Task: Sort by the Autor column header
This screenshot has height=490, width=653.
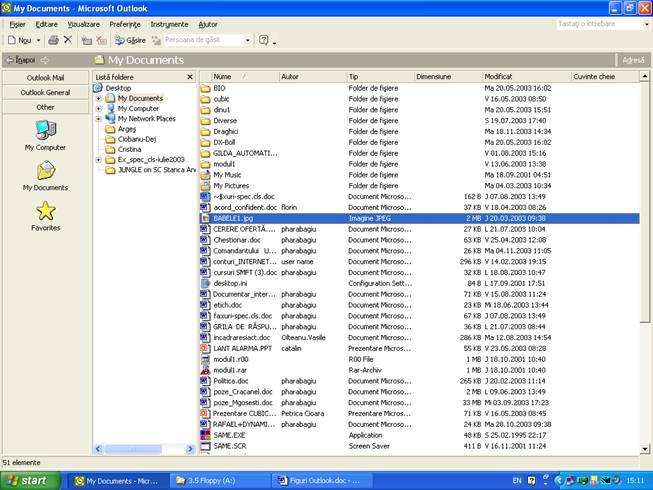Action: 313,77
